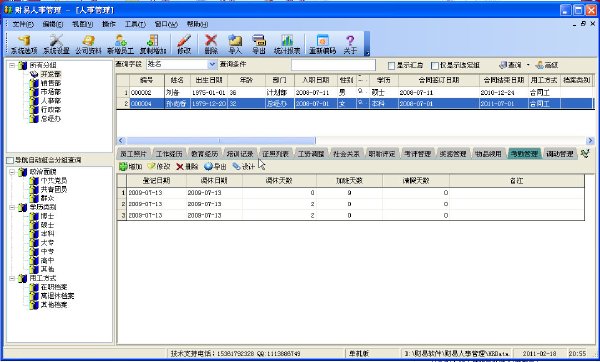
Task: Open the 查询字段 dropdown showing 姓名
Action: (x=212, y=65)
